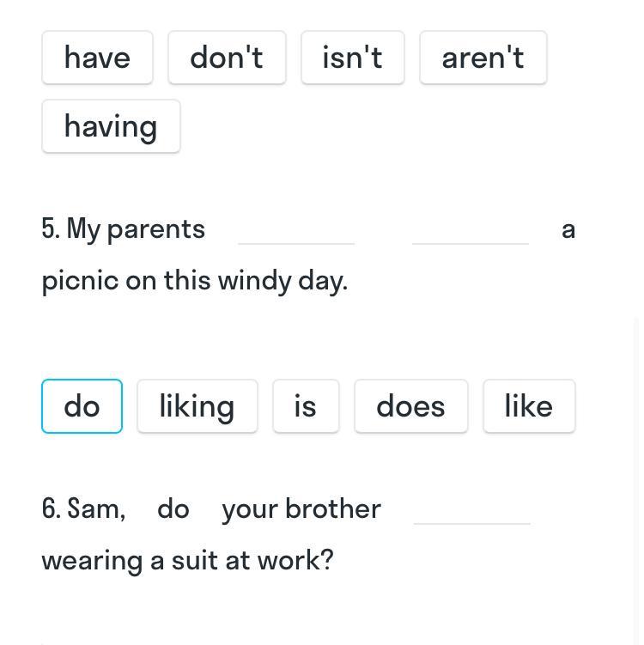Select the "having" word chip
The width and height of the screenshot is (644, 645).
111,126
